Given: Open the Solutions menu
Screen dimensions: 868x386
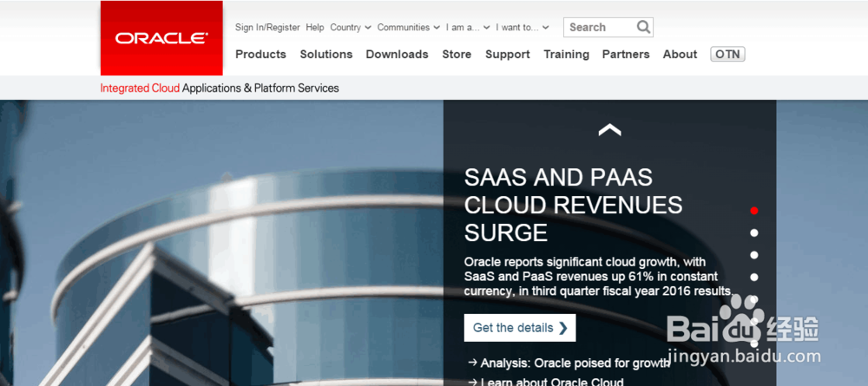Looking at the screenshot, I should [x=326, y=54].
